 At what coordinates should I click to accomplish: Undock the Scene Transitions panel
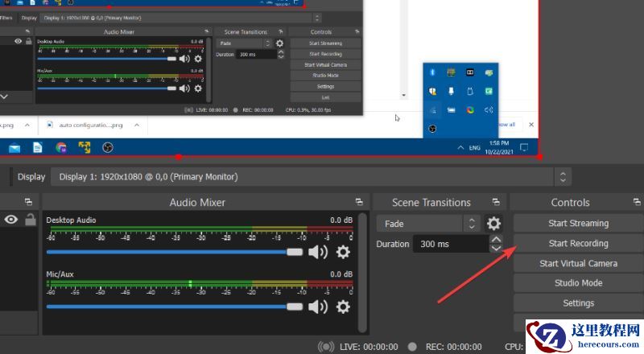496,202
